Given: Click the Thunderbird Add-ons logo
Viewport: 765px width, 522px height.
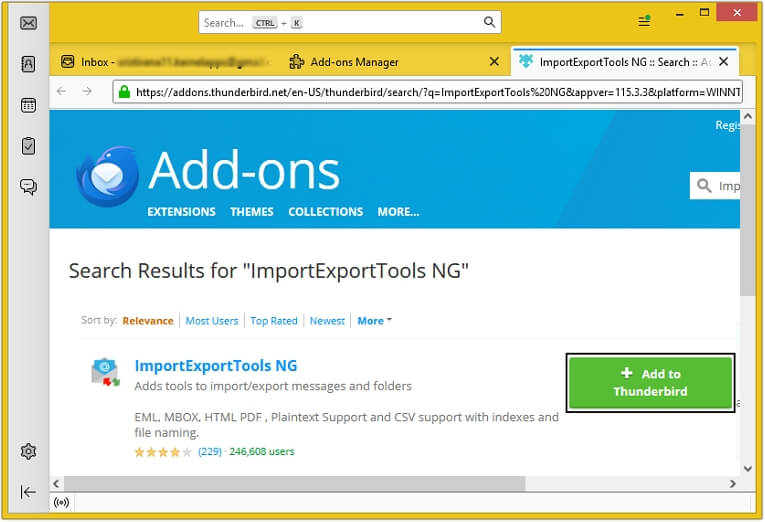Looking at the screenshot, I should [108, 176].
